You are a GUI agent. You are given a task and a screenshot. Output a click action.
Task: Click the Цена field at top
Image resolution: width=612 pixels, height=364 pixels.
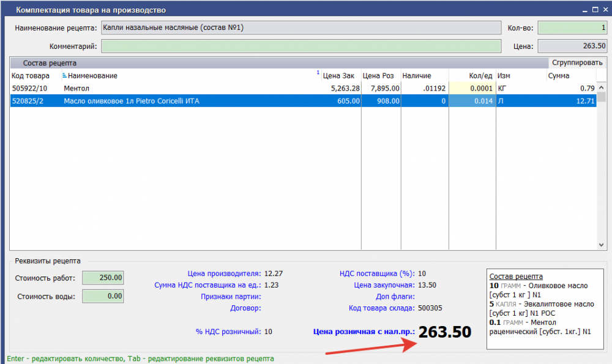[572, 46]
